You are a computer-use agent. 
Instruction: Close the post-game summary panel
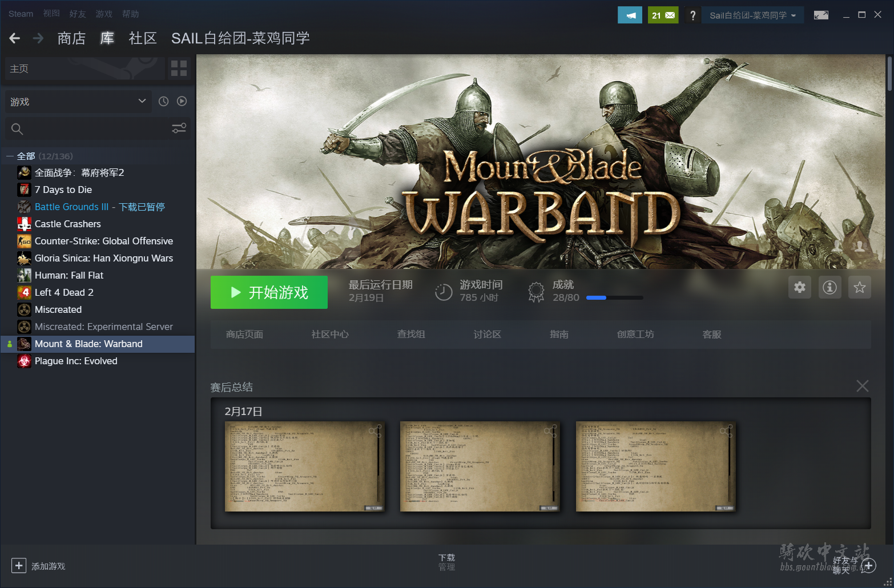click(863, 386)
